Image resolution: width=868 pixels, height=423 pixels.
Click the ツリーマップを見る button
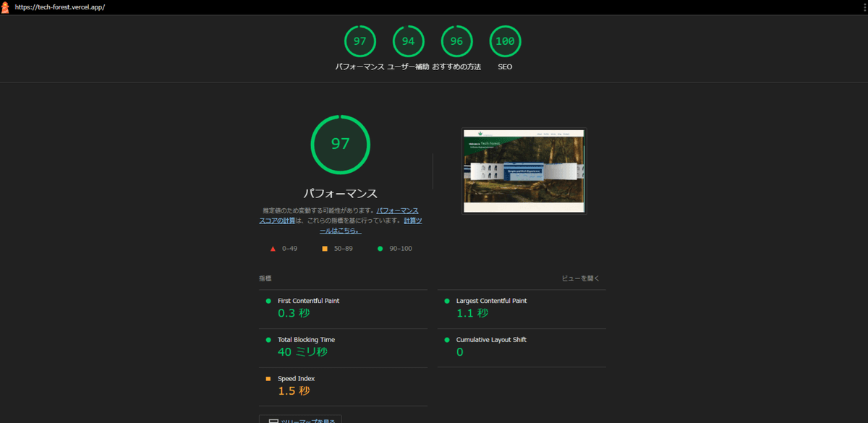(x=299, y=420)
